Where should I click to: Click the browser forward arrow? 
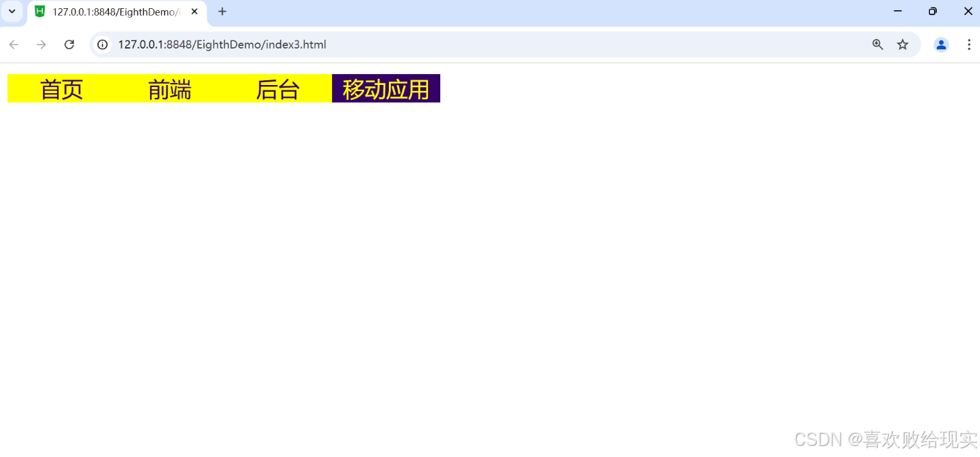coord(41,45)
